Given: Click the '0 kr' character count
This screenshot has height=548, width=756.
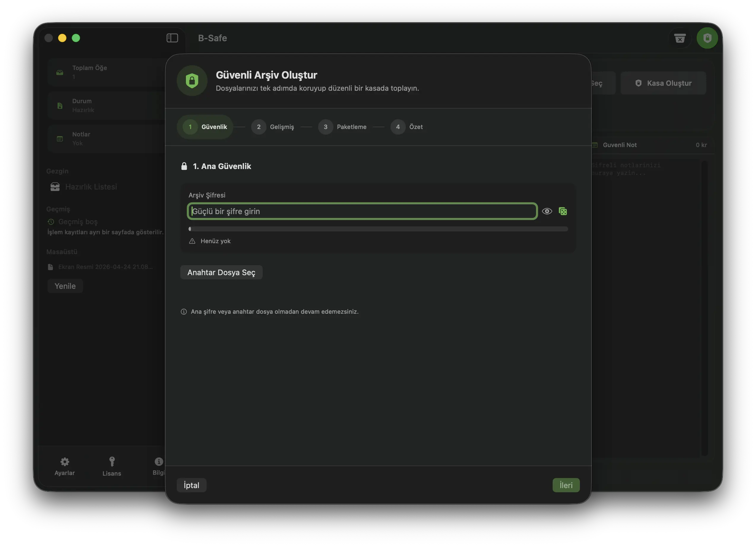Looking at the screenshot, I should click(x=701, y=145).
